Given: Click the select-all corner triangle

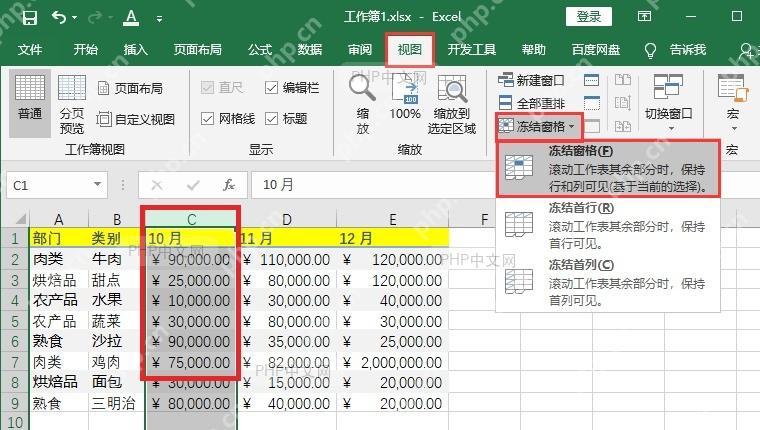Looking at the screenshot, I should pos(19,219).
